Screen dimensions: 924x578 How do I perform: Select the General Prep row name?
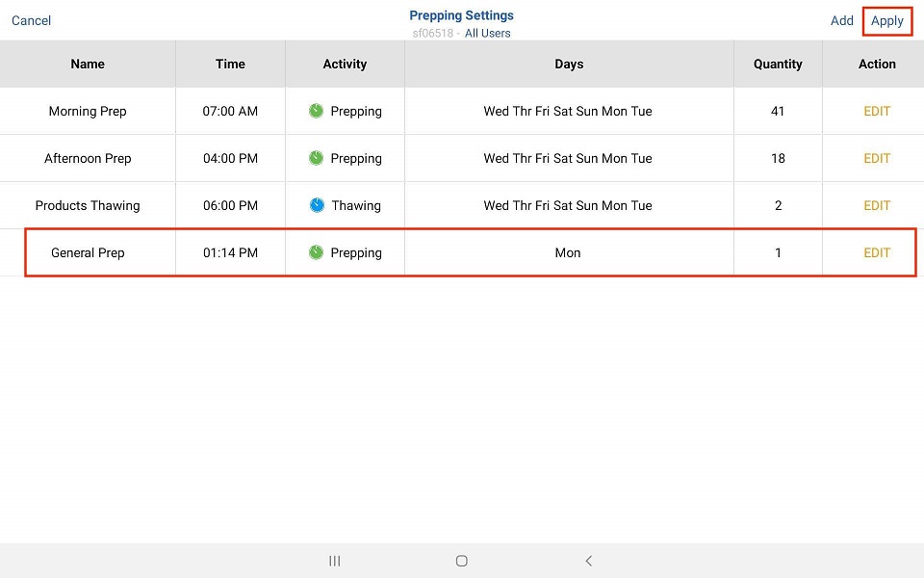click(x=88, y=252)
